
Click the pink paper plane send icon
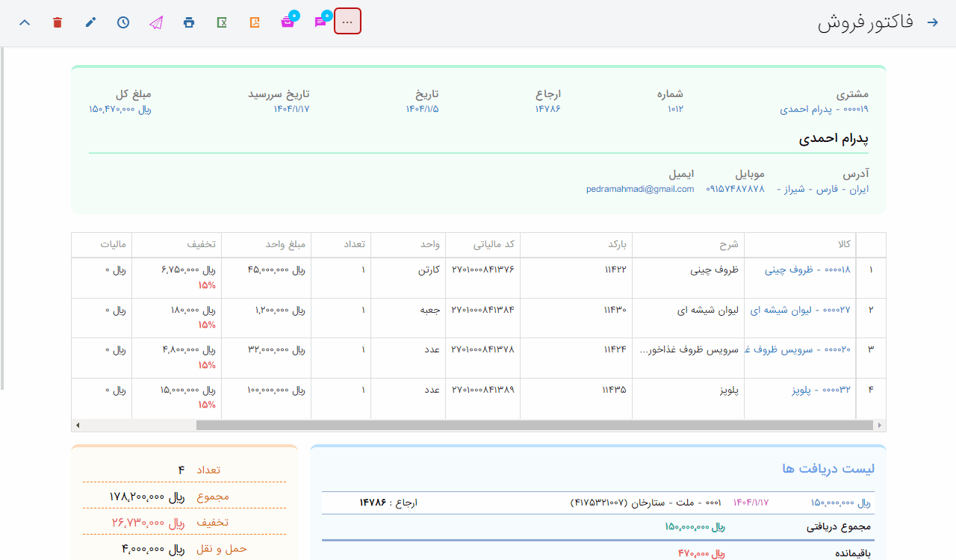click(155, 22)
